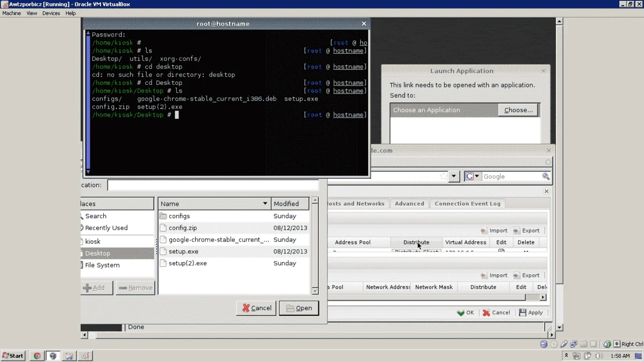
Task: Select File System in Places
Action: click(x=117, y=265)
